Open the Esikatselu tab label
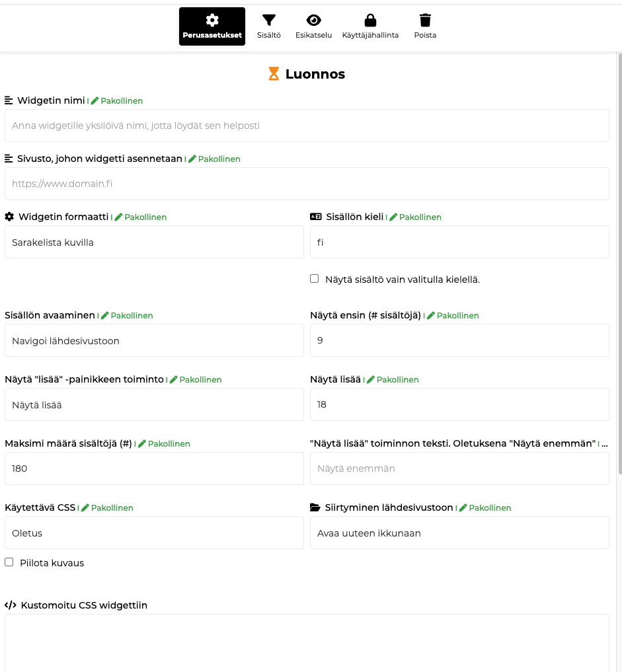622x672 pixels. coord(313,35)
